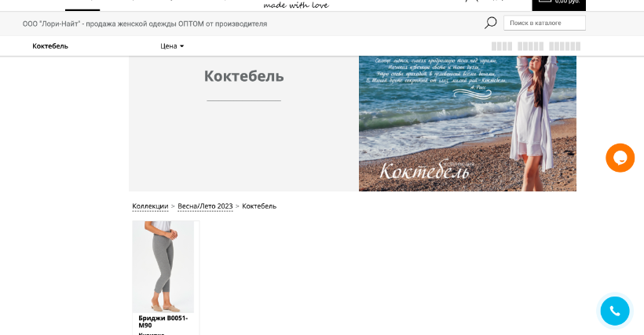Click the blue phone callback button

615,311
